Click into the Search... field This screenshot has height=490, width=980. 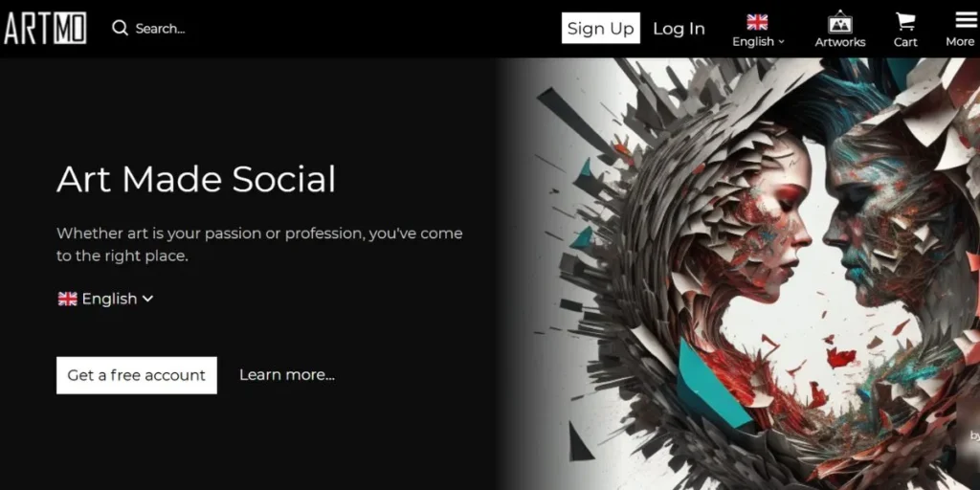point(160,29)
